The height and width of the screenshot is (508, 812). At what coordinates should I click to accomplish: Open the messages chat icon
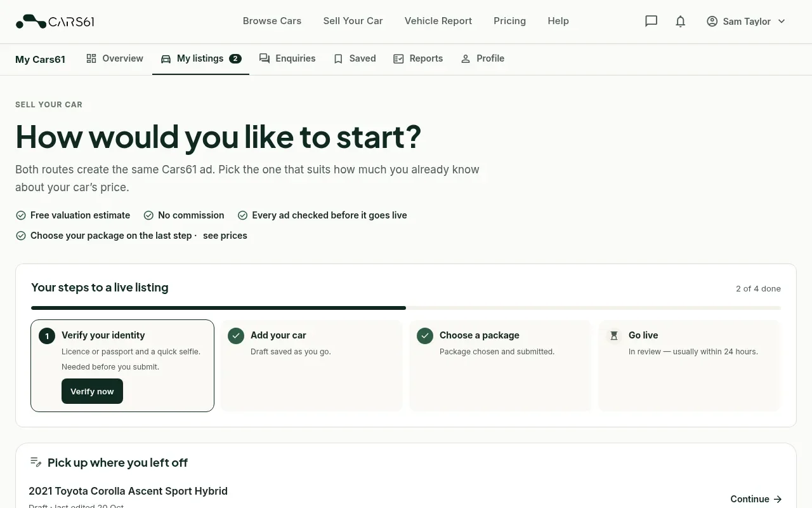coord(651,21)
